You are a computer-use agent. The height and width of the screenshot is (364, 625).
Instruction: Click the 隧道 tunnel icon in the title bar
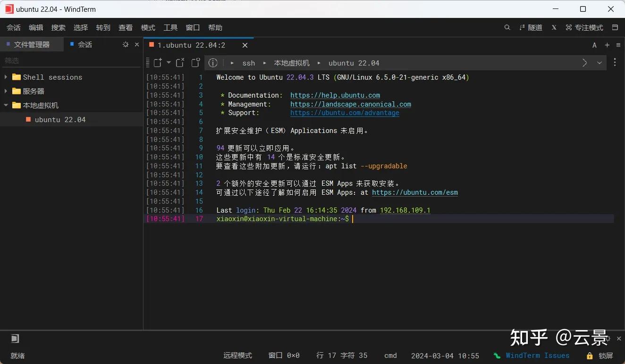531,27
